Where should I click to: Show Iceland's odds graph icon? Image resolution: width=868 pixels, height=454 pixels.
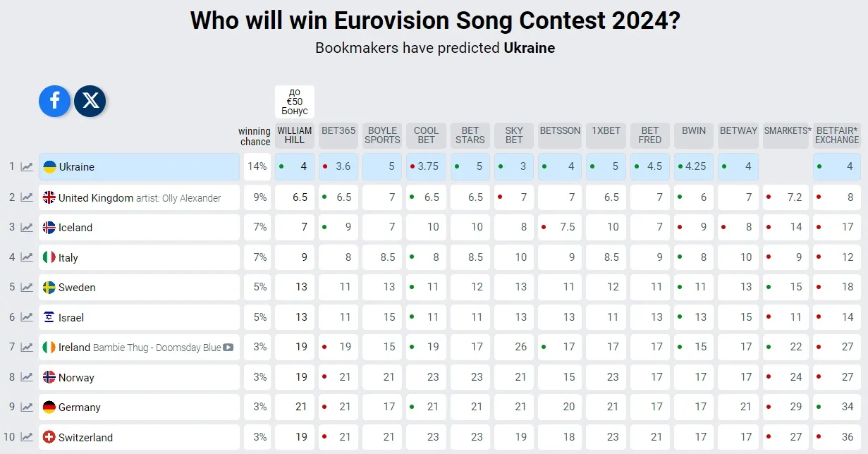pyautogui.click(x=27, y=228)
